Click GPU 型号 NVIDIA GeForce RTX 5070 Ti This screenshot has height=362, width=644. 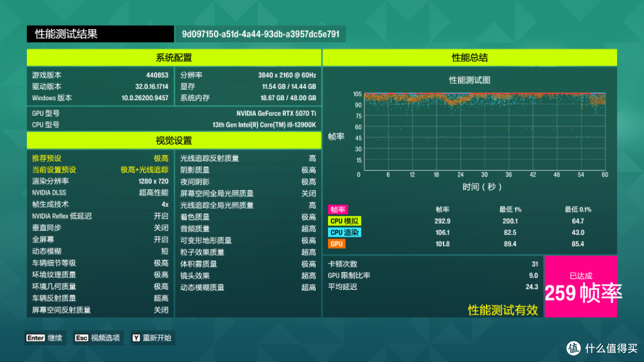tap(276, 113)
